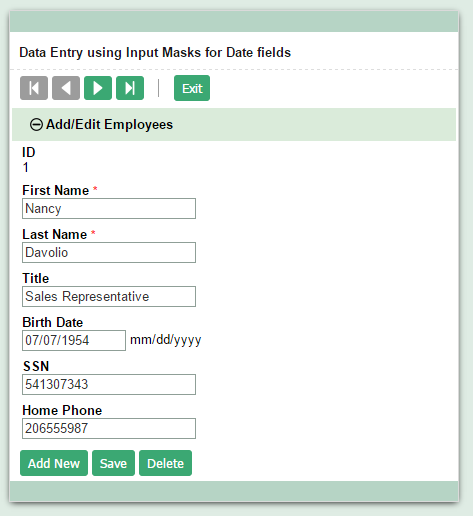This screenshot has height=516, width=473.
Task: Click into the SSN text box
Action: tap(109, 384)
